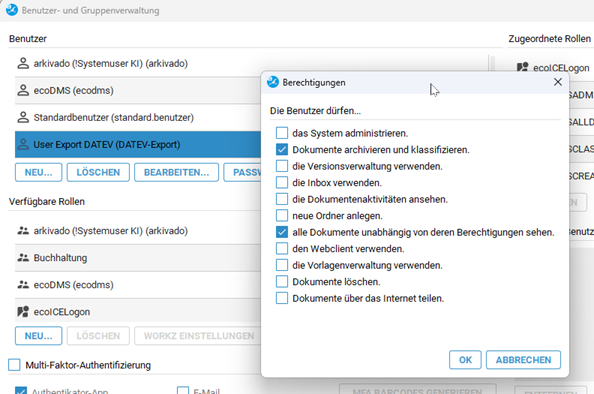This screenshot has height=394, width=594.
Task: Click ecoICELogon icon under Zugeordnete Rollen
Action: [x=522, y=67]
